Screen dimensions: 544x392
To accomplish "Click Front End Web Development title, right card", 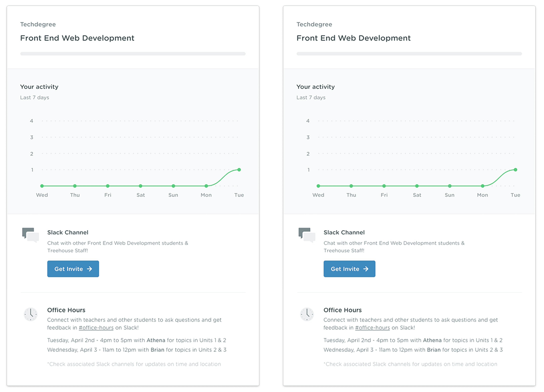I will 353,38.
